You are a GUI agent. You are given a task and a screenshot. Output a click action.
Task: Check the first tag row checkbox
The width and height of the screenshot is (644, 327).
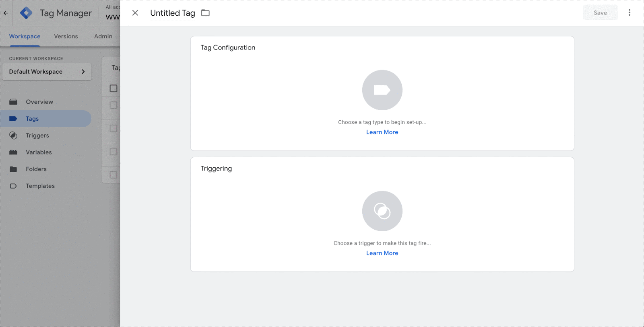tap(114, 105)
